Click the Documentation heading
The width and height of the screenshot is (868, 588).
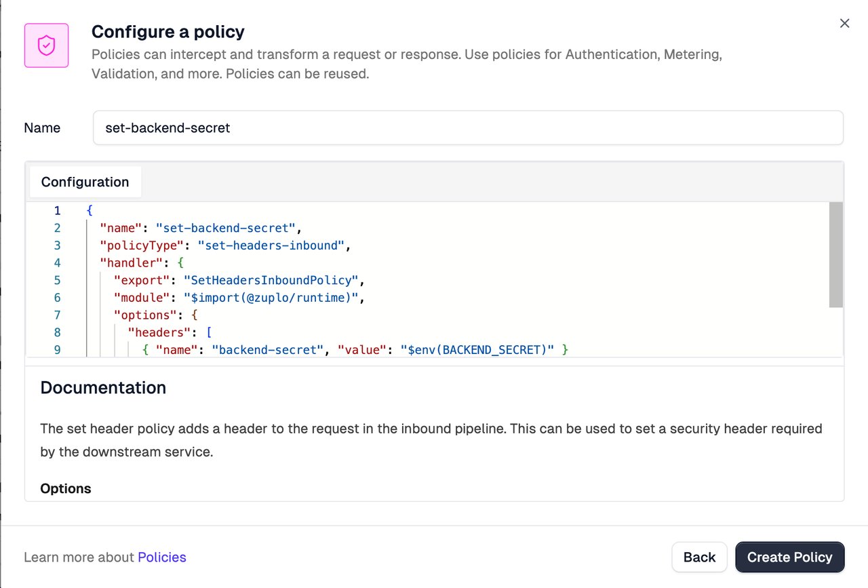pos(103,387)
